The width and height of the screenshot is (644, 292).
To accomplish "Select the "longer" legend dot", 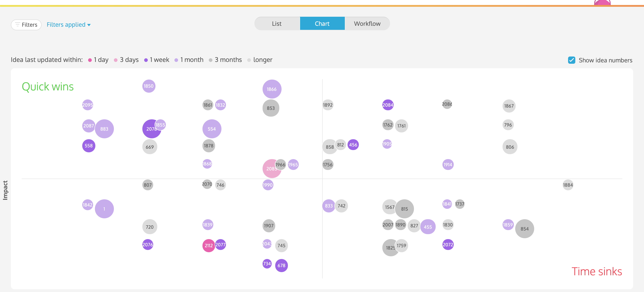I will [249, 60].
